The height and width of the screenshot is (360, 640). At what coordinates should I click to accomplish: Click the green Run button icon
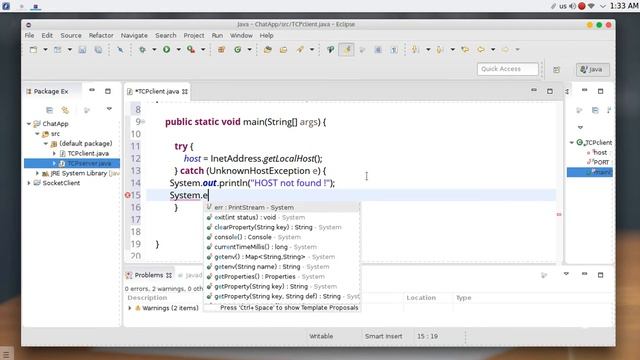pyautogui.click(x=167, y=49)
